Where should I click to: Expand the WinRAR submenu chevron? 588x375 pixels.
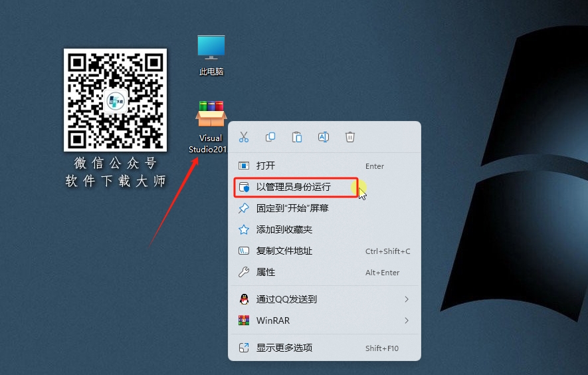coord(407,320)
